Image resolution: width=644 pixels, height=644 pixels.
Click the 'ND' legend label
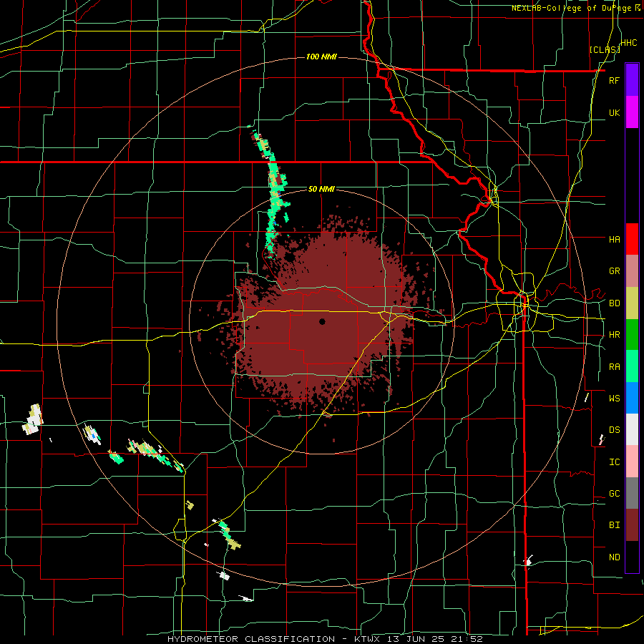[x=614, y=557]
